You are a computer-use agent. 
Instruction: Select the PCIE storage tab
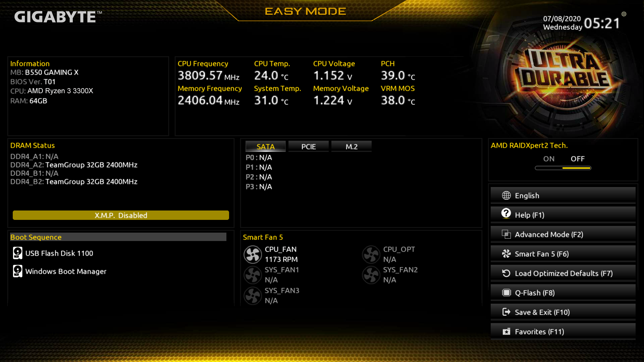click(x=308, y=146)
